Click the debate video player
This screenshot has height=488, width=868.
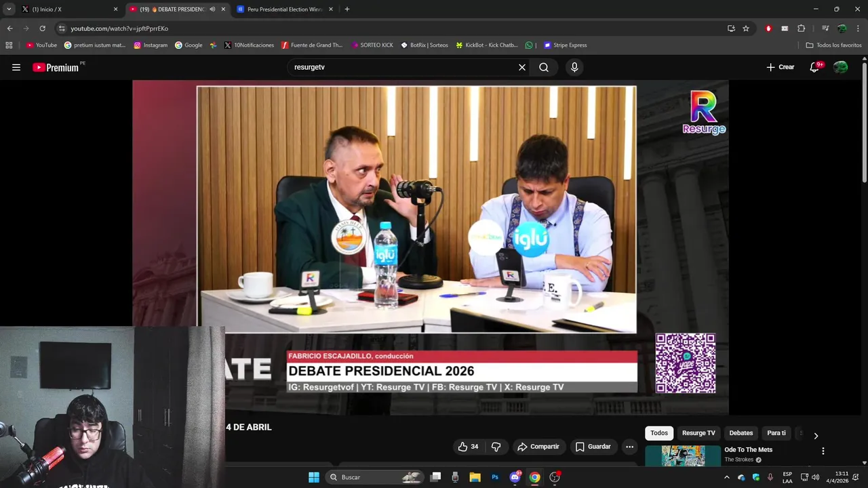(x=431, y=247)
